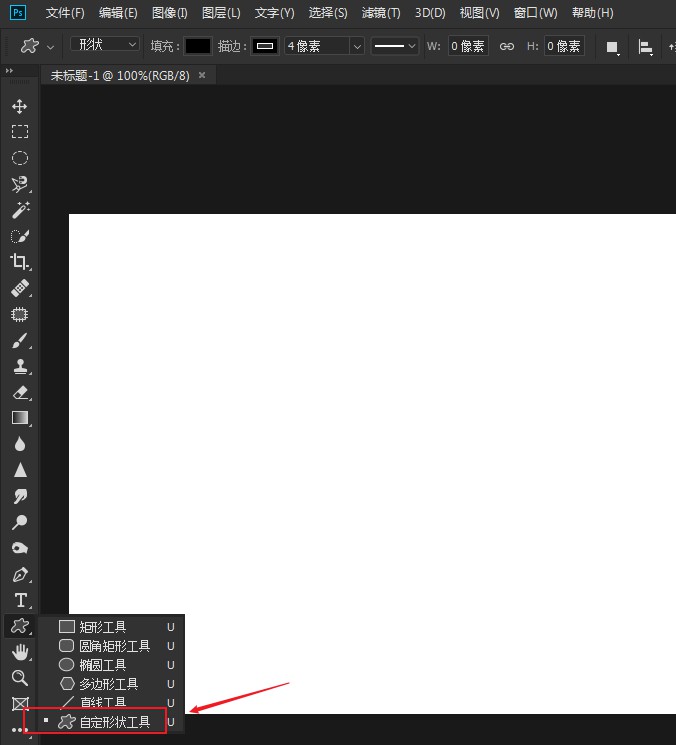The height and width of the screenshot is (745, 676).
Task: Select the Sharpen triangle tool
Action: coord(20,470)
